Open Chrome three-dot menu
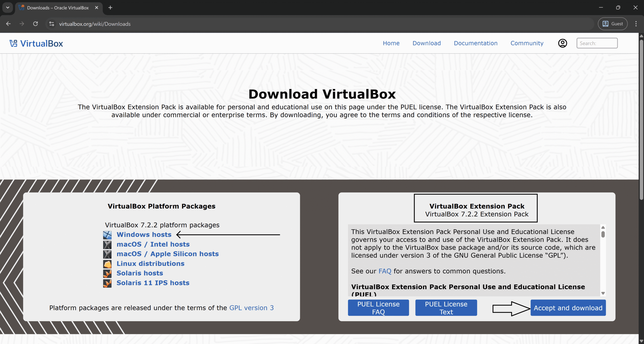 click(636, 24)
